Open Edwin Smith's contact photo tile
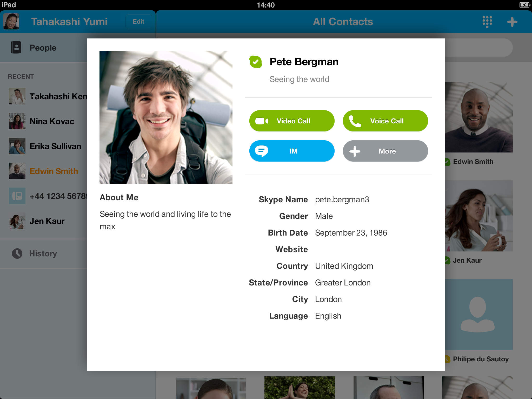Screen dimensions: 532x399 (x=478, y=117)
